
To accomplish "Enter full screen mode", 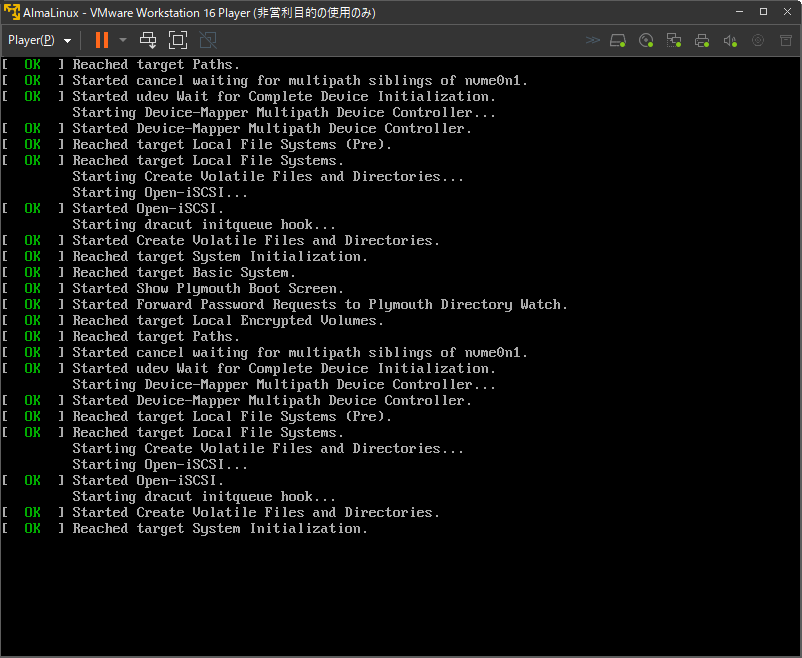I will pyautogui.click(x=178, y=40).
